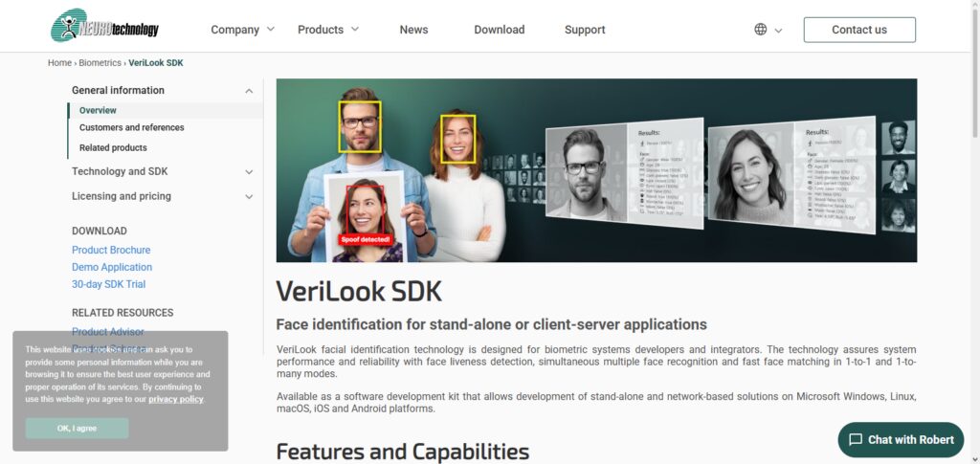The width and height of the screenshot is (980, 464).
Task: Open the Products menu
Action: coord(320,30)
